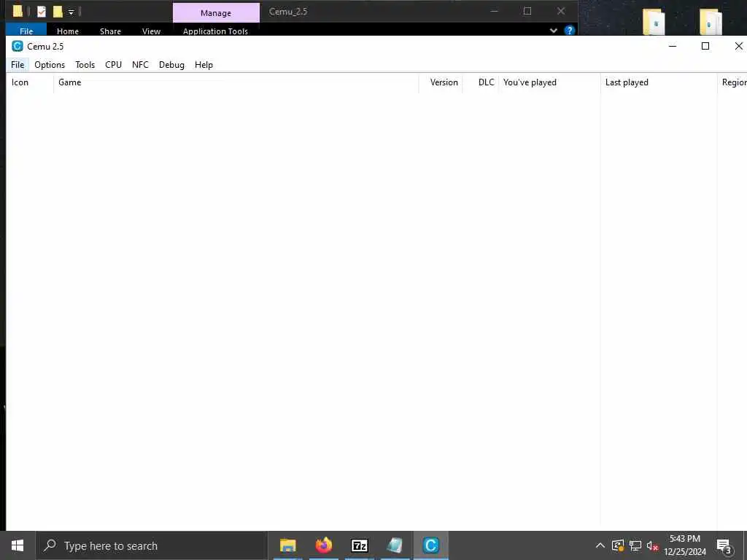Screen dimensions: 747x560
Task: Select Application Tools tab in Explorer
Action: click(x=215, y=31)
